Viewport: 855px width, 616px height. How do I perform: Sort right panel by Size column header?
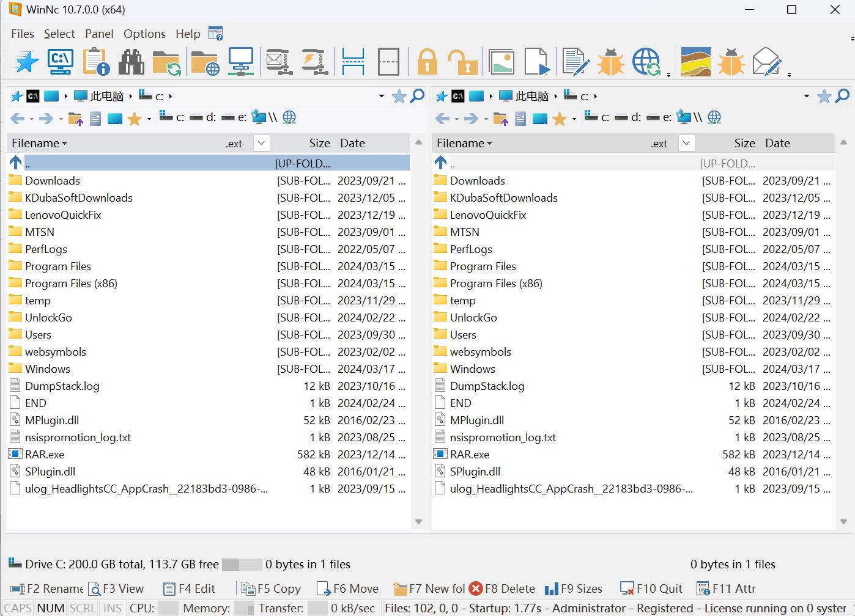744,143
